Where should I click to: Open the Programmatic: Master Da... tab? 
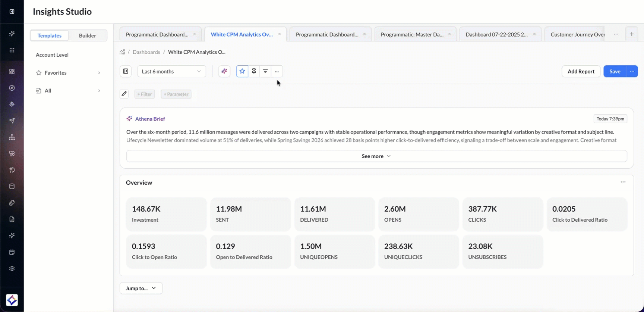click(x=412, y=34)
